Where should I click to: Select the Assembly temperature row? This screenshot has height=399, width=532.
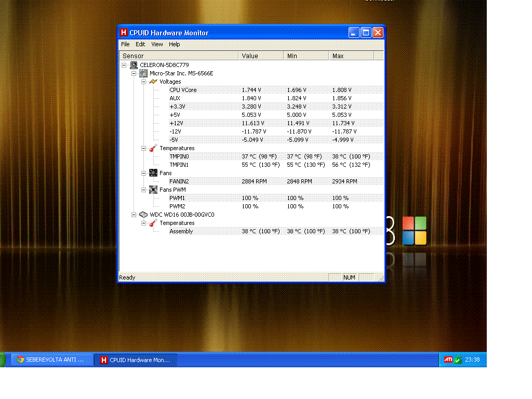(276, 231)
